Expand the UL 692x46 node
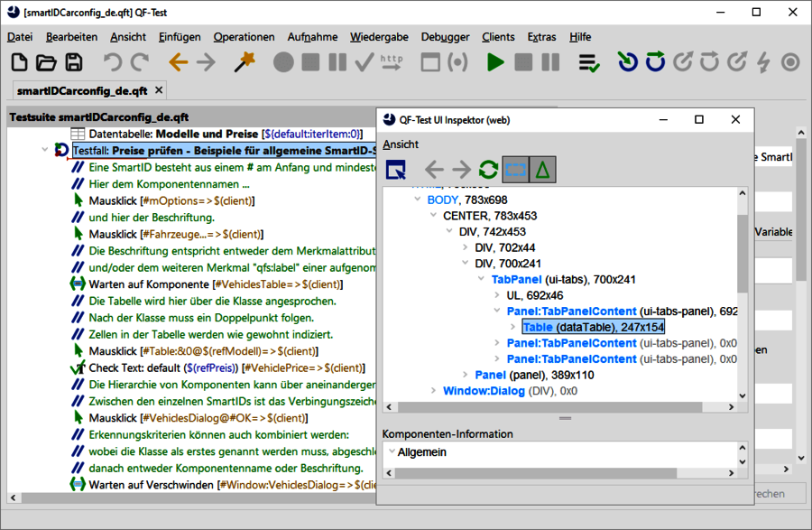This screenshot has width=812, height=530. [496, 294]
